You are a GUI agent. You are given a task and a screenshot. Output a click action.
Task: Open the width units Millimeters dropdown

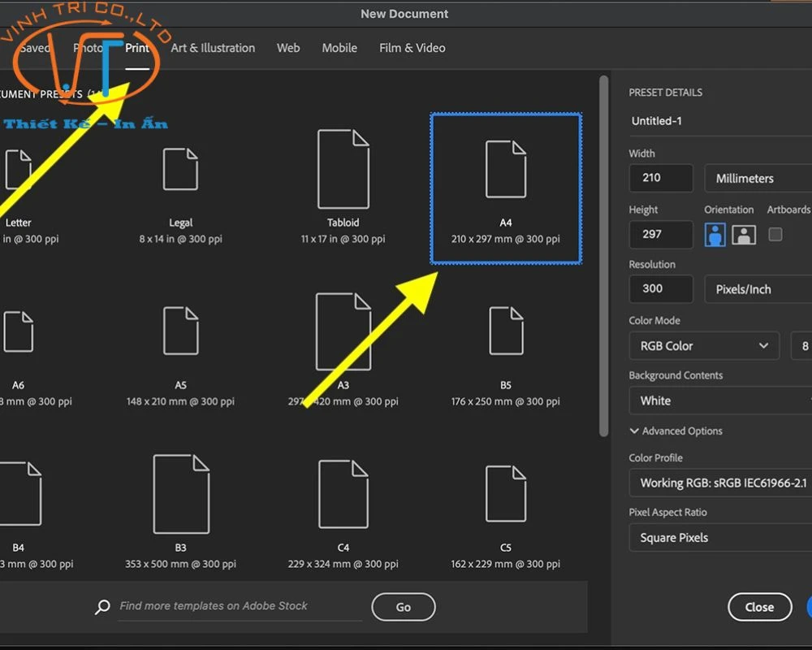(x=758, y=178)
